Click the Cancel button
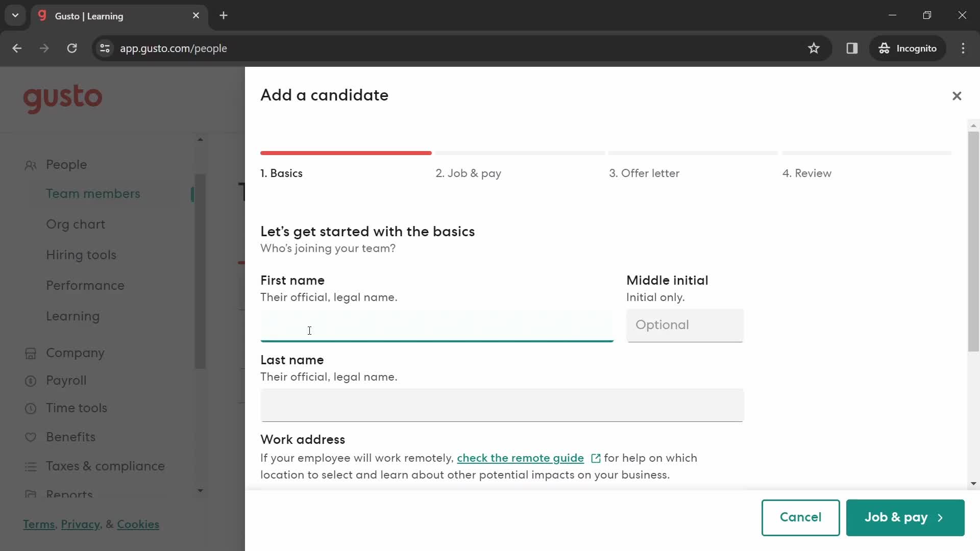 [x=801, y=517]
